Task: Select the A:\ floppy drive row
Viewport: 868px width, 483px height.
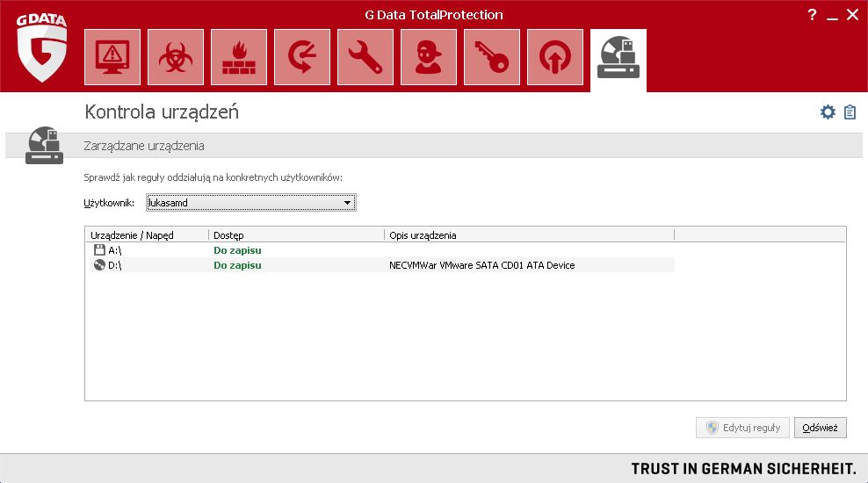Action: click(x=382, y=250)
